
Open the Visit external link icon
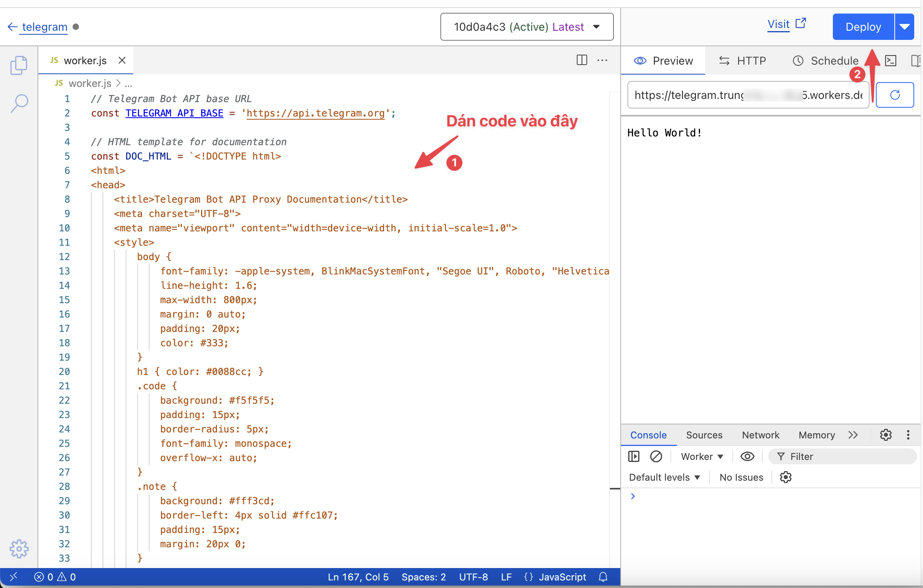tap(801, 24)
